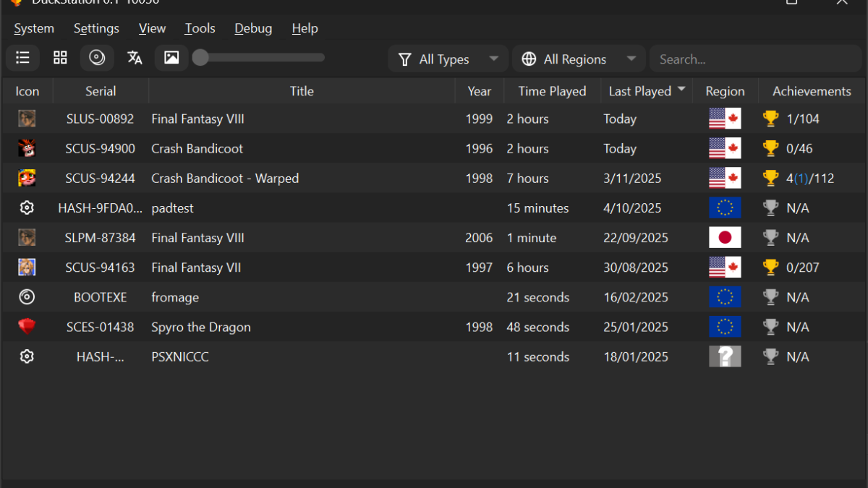
Task: Click the gold trophy beside 0/207
Action: pyautogui.click(x=771, y=267)
